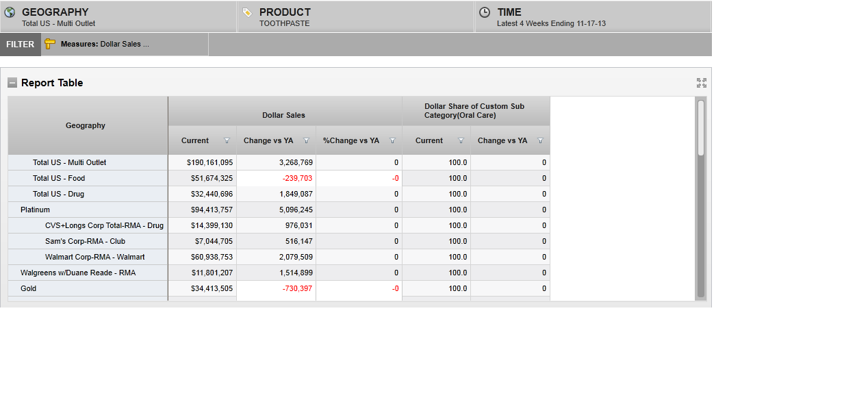Open filter on %Change vs YA column
Screen dimensions: 868x402
(x=392, y=141)
